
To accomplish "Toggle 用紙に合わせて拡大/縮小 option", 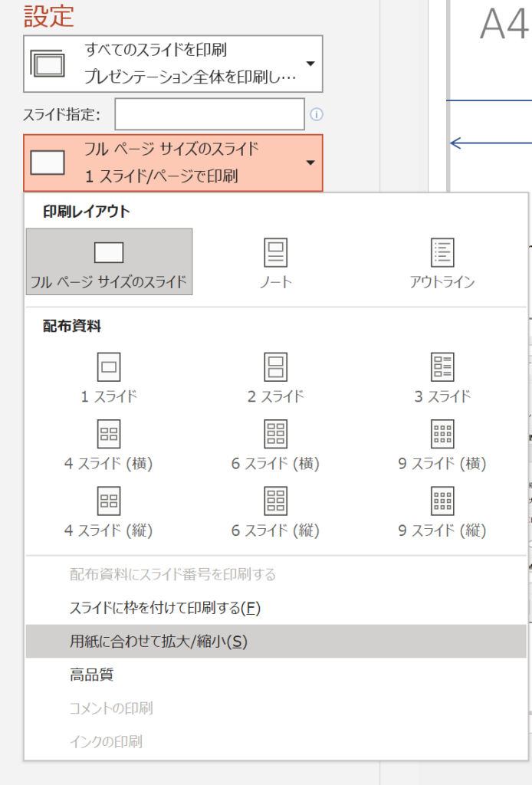I will click(x=159, y=642).
